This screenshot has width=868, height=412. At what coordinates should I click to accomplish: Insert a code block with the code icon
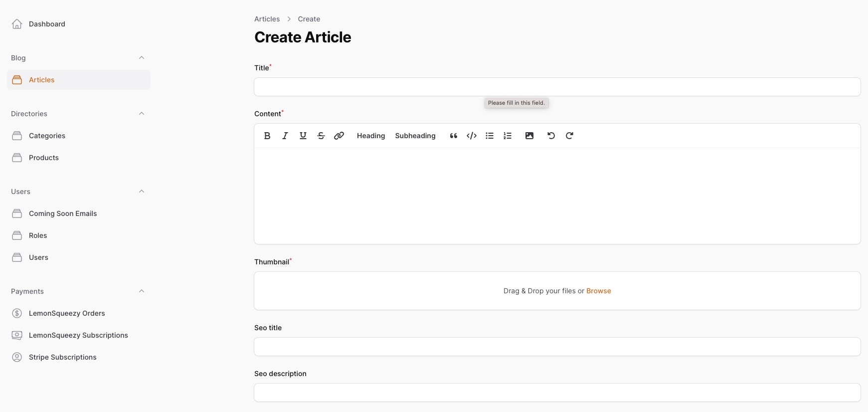pyautogui.click(x=472, y=136)
